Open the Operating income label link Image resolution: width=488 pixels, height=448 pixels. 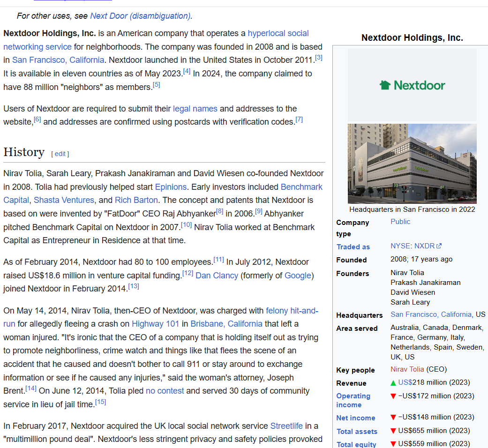353,400
